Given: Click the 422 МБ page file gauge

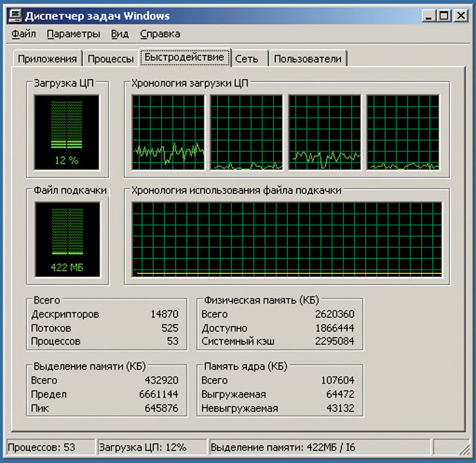Looking at the screenshot, I should pos(67,240).
